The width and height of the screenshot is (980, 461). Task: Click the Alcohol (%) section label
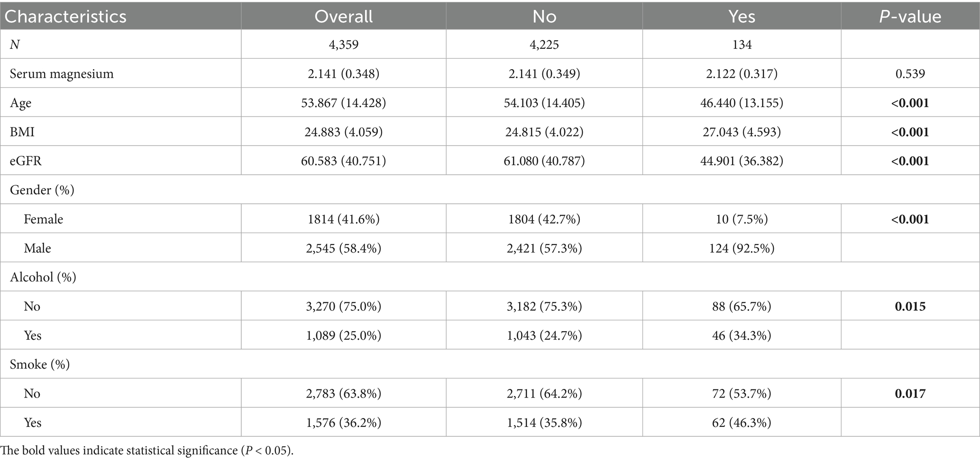point(43,277)
